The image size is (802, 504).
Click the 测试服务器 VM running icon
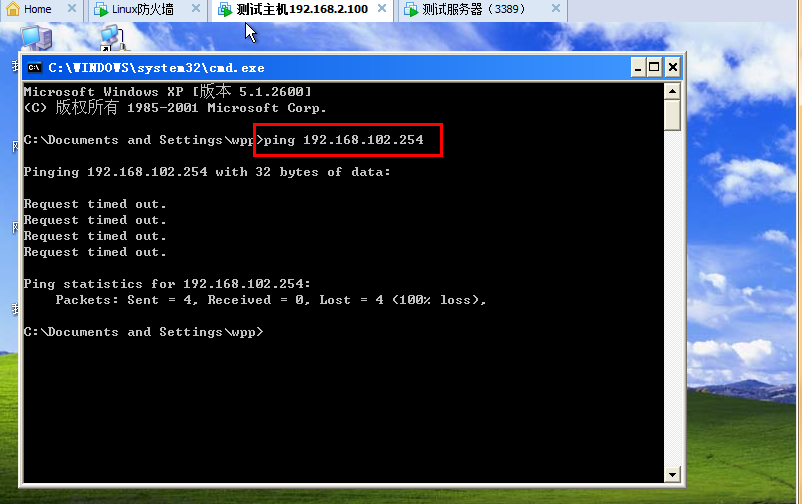[411, 9]
